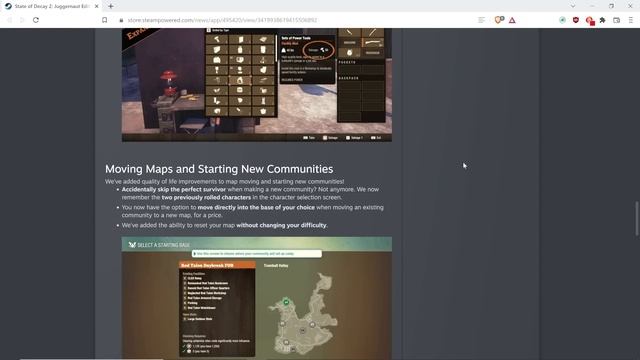640x360 pixels.
Task: Go forward to the next page
Action: click(x=22, y=20)
